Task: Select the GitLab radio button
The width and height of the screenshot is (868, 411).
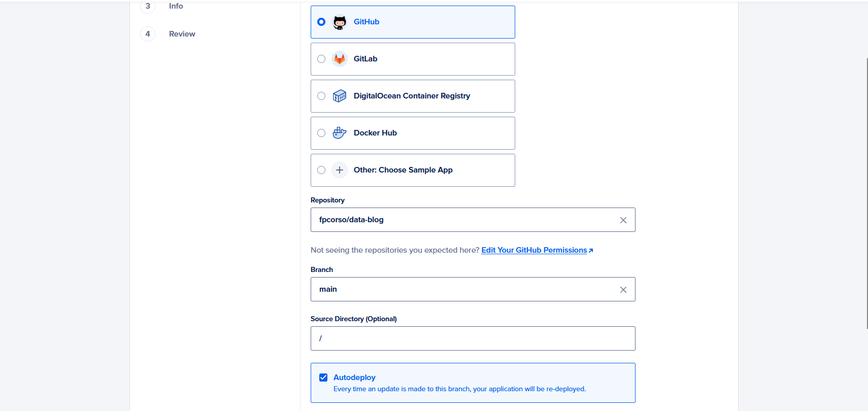Action: pos(321,59)
